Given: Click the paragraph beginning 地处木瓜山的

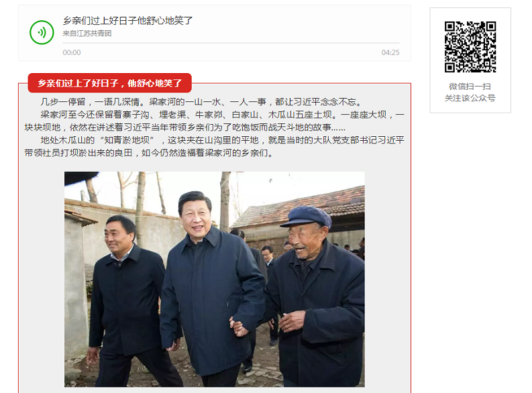Looking at the screenshot, I should point(215,146).
